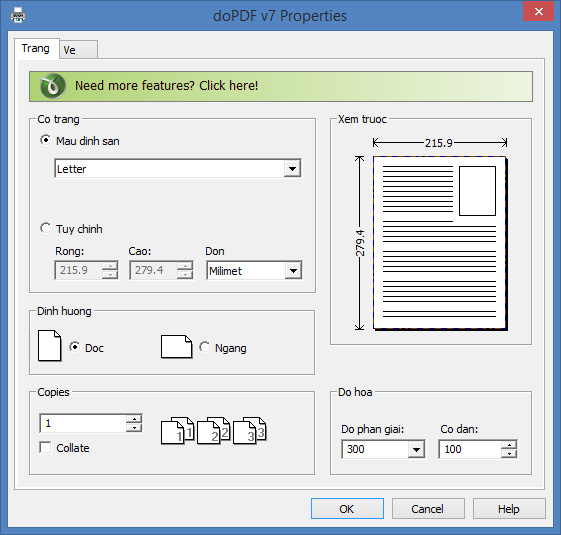Increase Co dan value with up arrow

509,445
